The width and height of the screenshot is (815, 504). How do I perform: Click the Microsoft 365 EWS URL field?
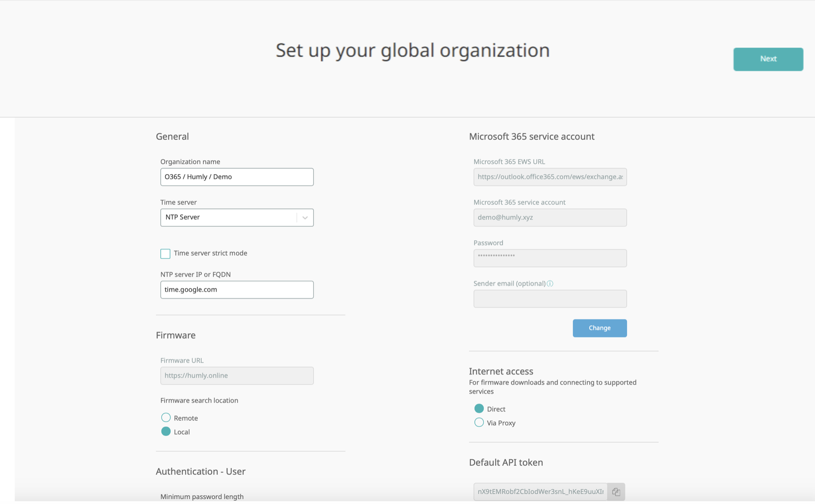coord(550,177)
